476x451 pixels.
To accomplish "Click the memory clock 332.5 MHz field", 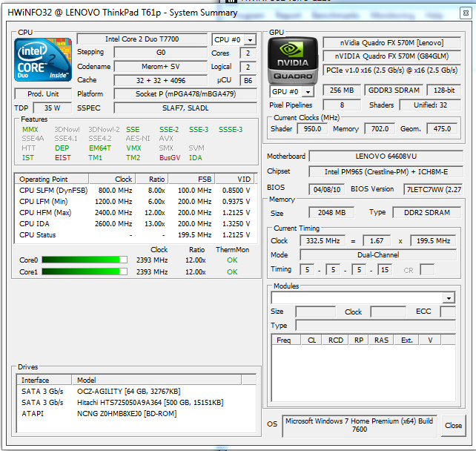I will click(323, 241).
